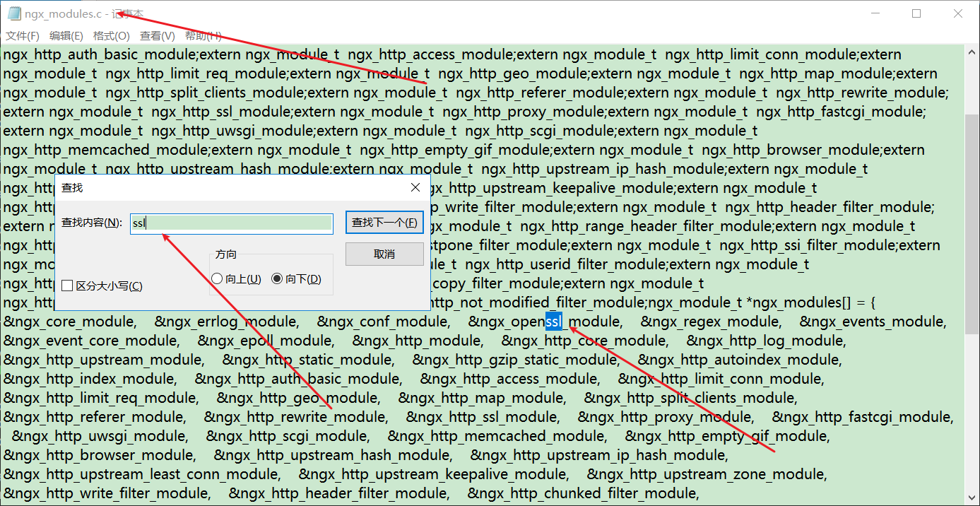
Task: Open the 帮助(H) menu
Action: pyautogui.click(x=203, y=35)
